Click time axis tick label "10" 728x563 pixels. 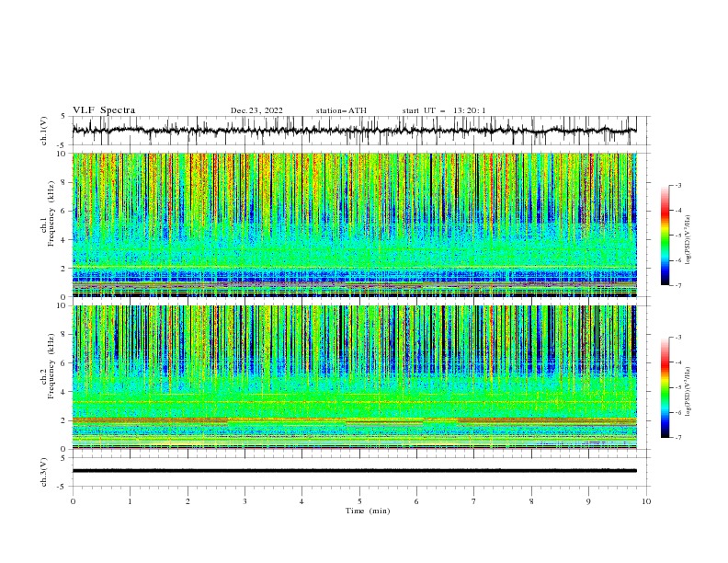click(x=646, y=501)
